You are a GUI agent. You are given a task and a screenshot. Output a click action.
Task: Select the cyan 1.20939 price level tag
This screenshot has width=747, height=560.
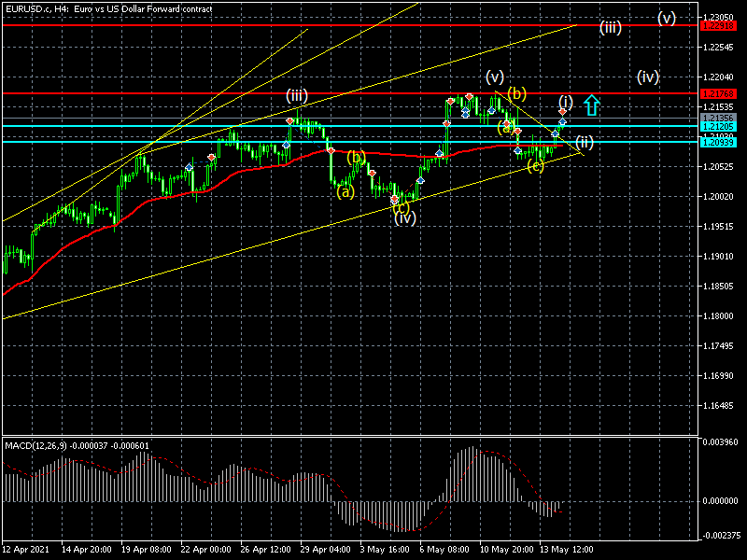point(719,143)
